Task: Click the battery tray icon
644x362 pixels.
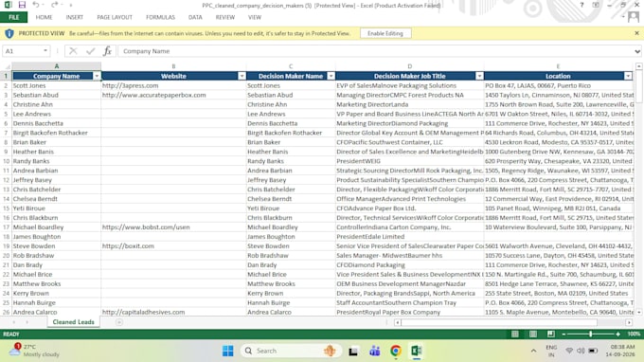Action: [593, 351]
